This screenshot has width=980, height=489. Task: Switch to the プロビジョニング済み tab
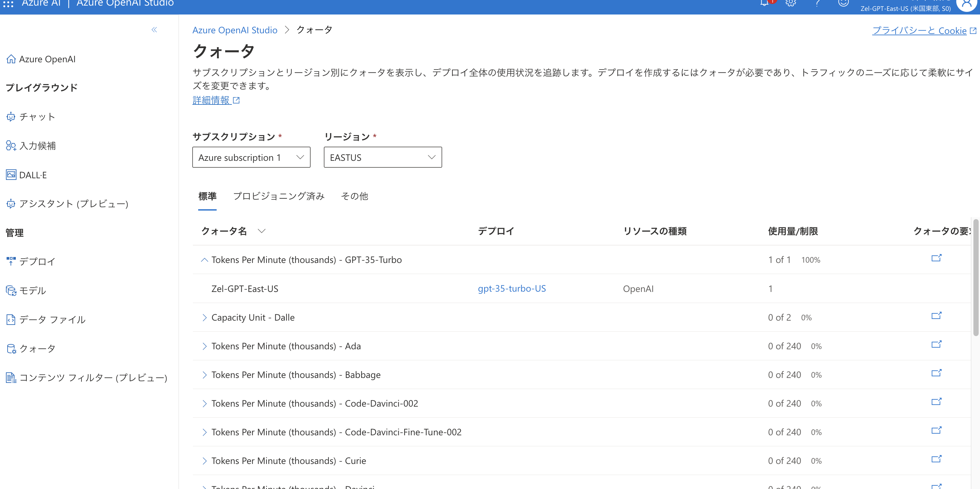click(279, 196)
